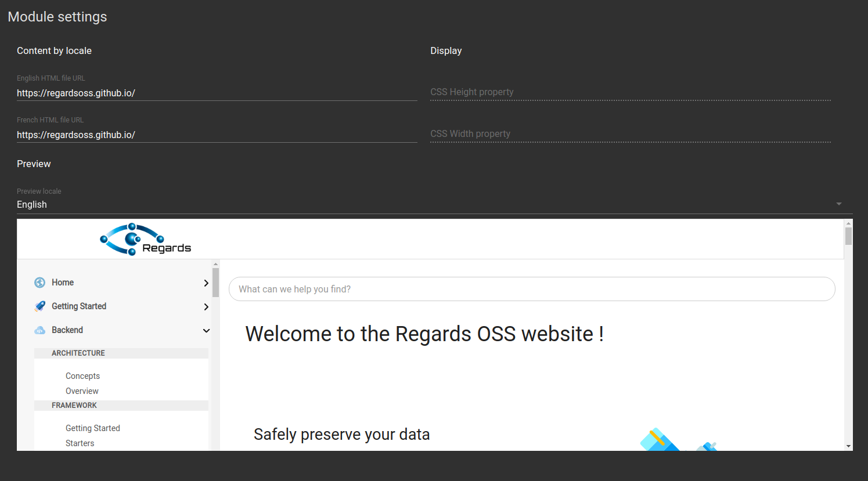Image resolution: width=868 pixels, height=481 pixels.
Task: Open the Preview locale dropdown arrow
Action: [x=839, y=204]
